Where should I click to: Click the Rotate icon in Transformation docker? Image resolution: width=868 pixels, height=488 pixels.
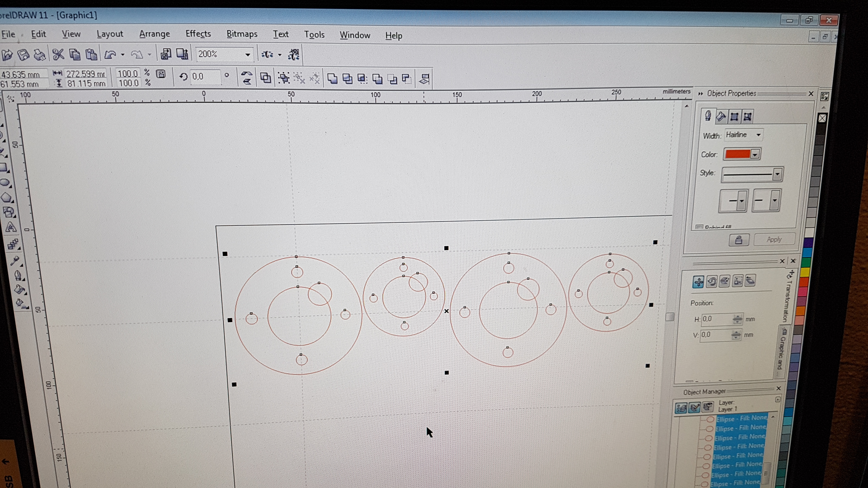click(711, 281)
